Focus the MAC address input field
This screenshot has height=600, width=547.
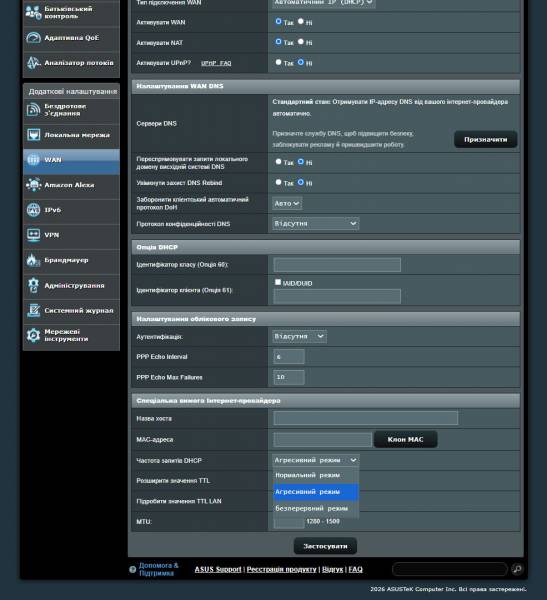coord(323,440)
